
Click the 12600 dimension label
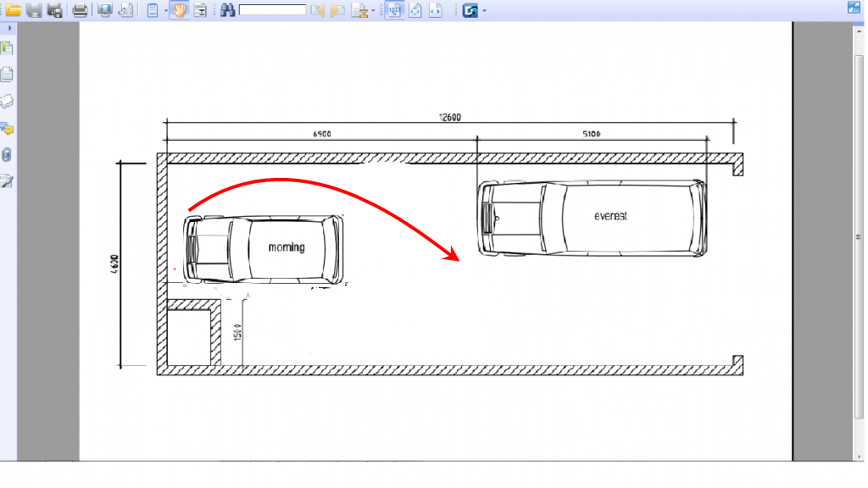click(x=449, y=117)
